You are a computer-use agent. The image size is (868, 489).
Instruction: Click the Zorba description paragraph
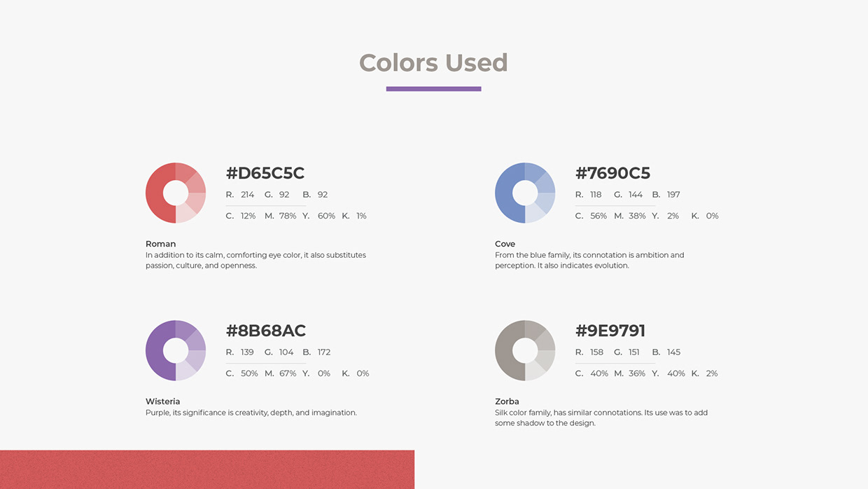coord(601,418)
